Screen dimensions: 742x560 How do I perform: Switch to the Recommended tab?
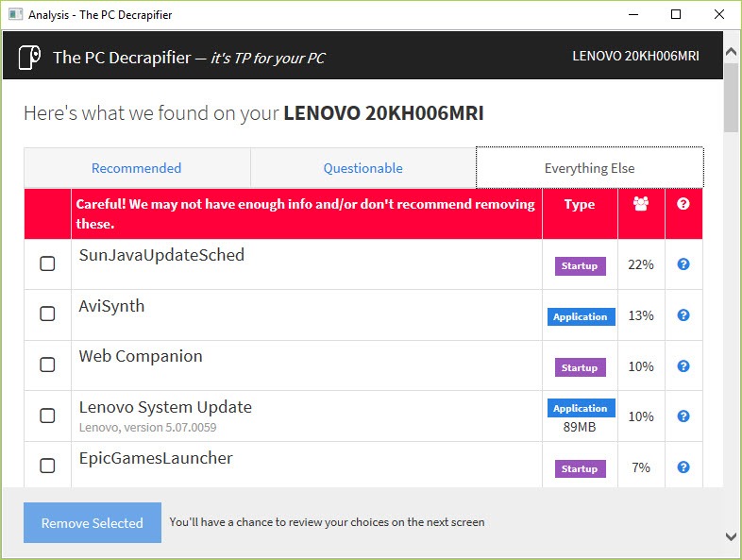click(137, 168)
